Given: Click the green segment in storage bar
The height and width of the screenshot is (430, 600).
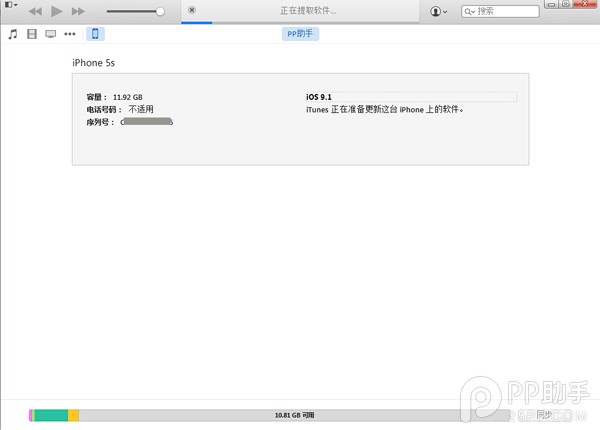Looking at the screenshot, I should (x=51, y=414).
